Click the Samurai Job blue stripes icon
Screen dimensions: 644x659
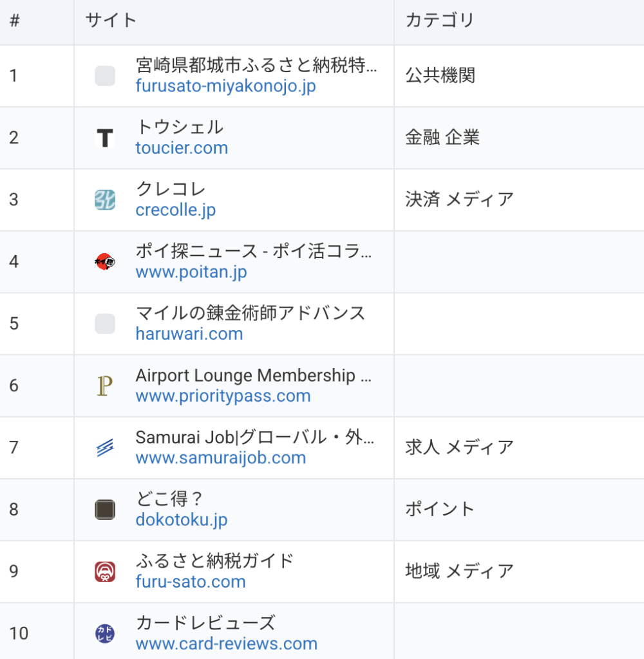(105, 447)
